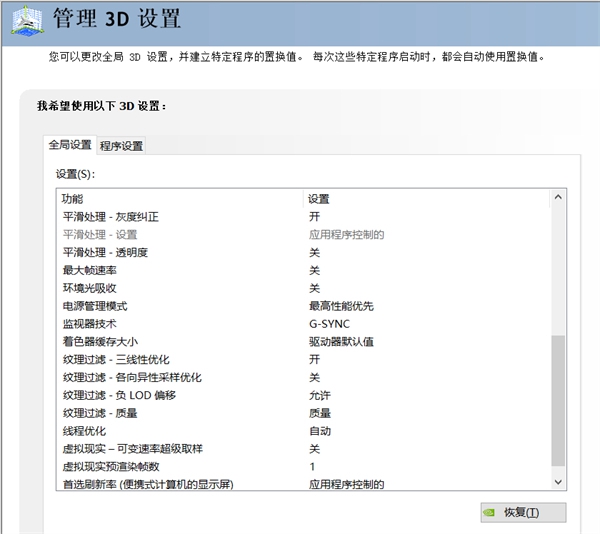The image size is (600, 534).
Task: Select the 平滑处理 - 透明度 row
Action: coord(304,252)
